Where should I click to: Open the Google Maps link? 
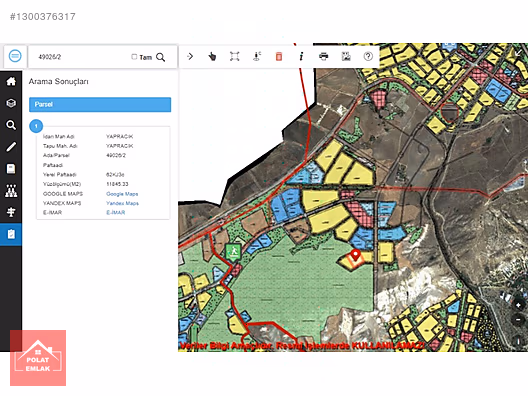tap(122, 194)
